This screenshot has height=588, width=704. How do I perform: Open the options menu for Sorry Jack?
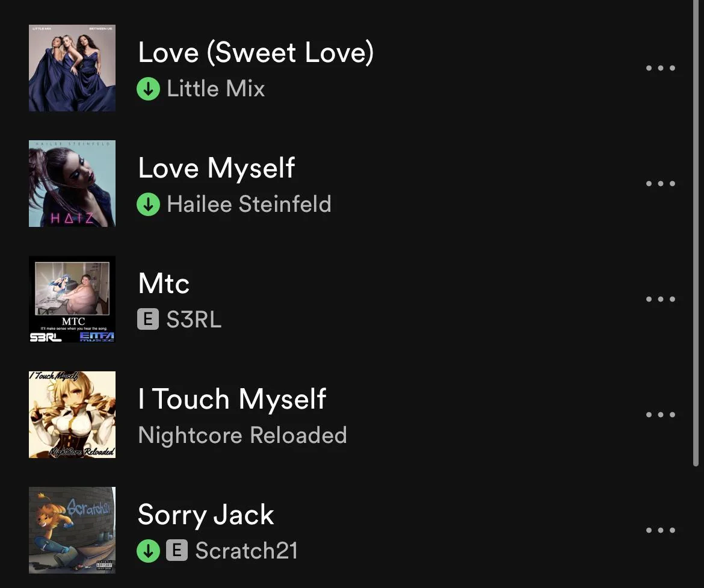660,530
